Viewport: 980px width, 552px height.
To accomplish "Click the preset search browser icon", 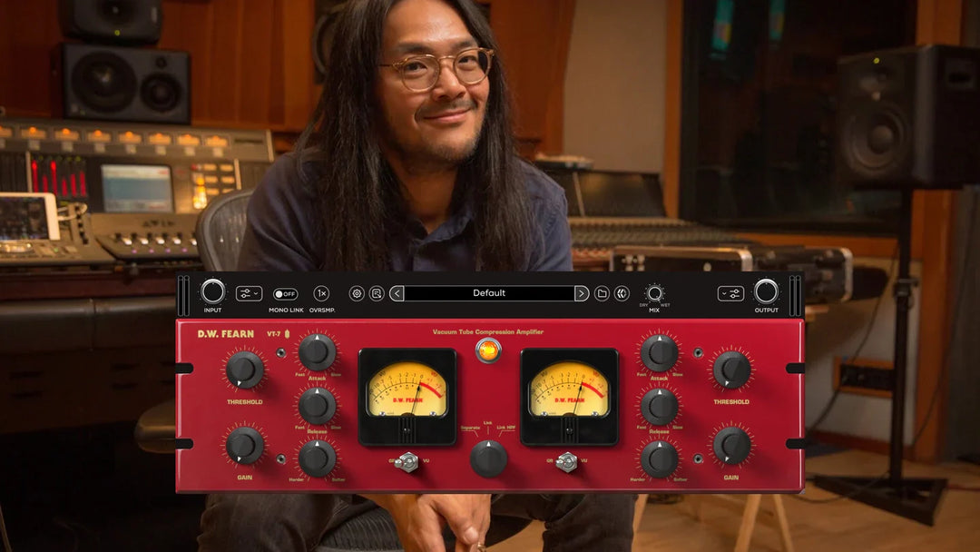I will pos(377,293).
